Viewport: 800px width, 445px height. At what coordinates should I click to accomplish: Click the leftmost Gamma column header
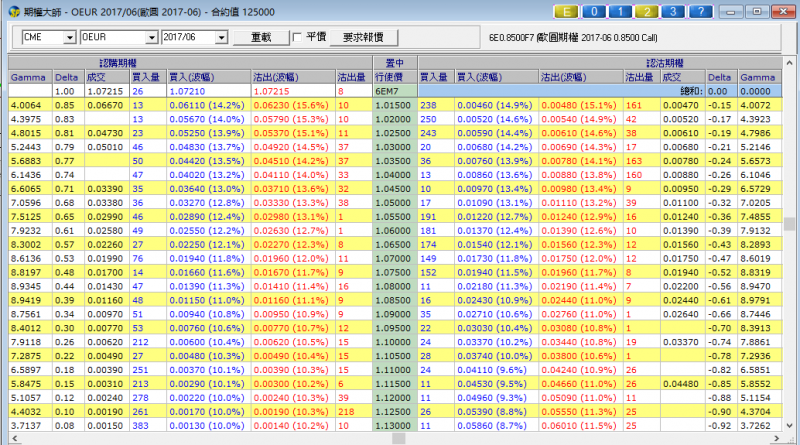pos(24,77)
